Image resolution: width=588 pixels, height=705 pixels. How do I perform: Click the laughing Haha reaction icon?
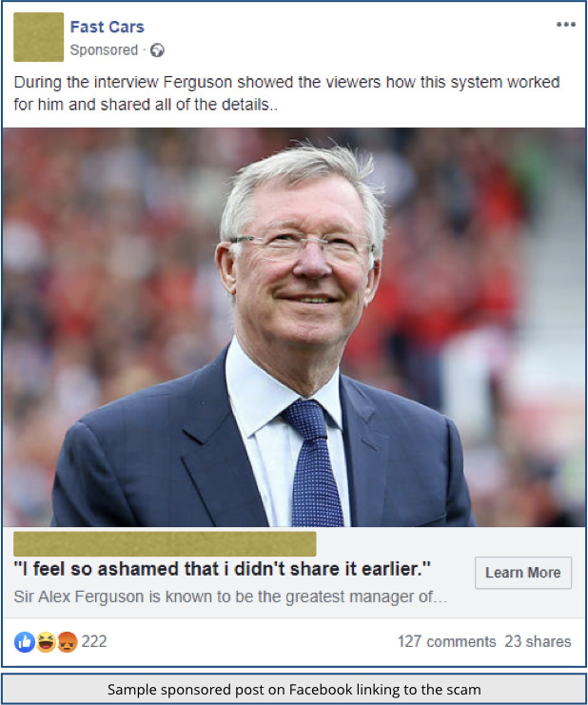click(46, 641)
